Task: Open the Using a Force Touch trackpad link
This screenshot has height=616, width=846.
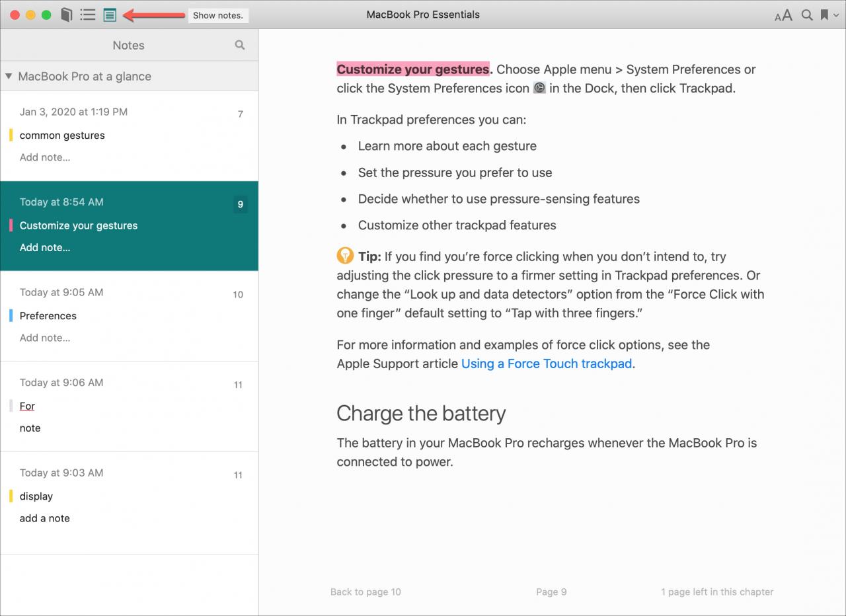Action: click(x=547, y=364)
